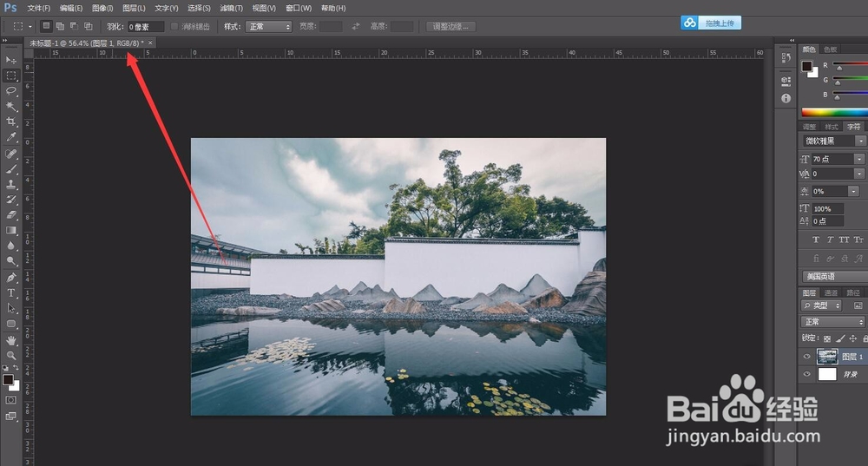Image resolution: width=868 pixels, height=466 pixels.
Task: Select the Gradient tool
Action: [11, 230]
